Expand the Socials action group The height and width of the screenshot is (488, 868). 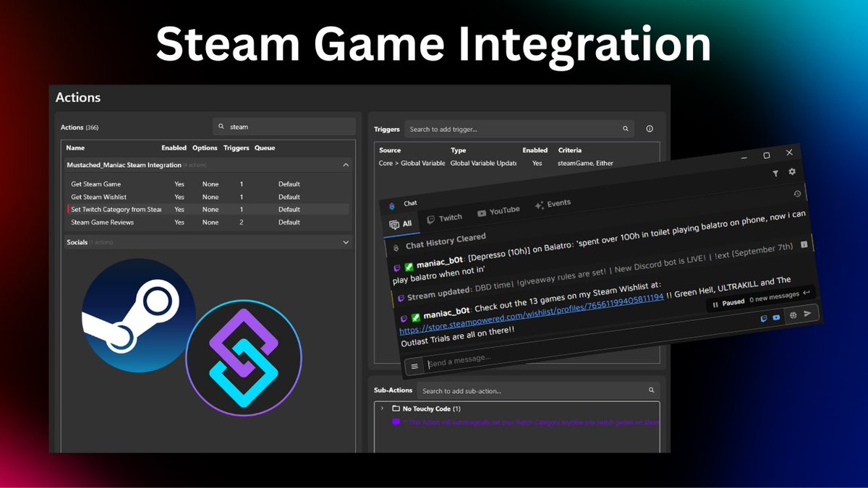[346, 241]
